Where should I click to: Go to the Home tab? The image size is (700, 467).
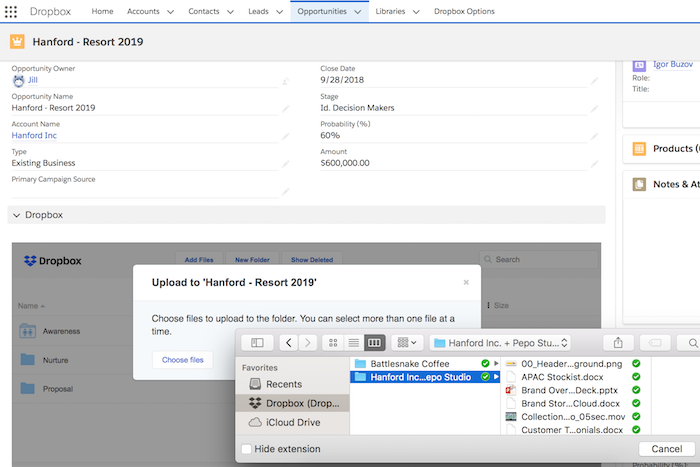point(102,11)
